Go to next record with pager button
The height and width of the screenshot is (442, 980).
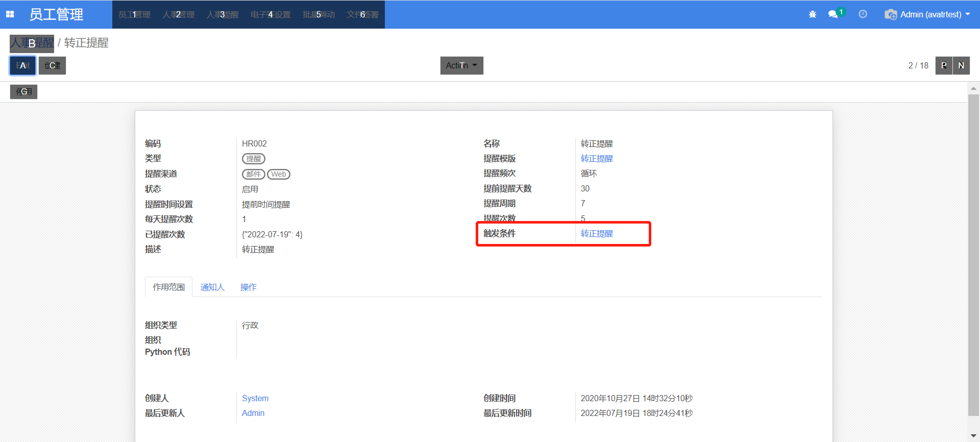tap(961, 65)
